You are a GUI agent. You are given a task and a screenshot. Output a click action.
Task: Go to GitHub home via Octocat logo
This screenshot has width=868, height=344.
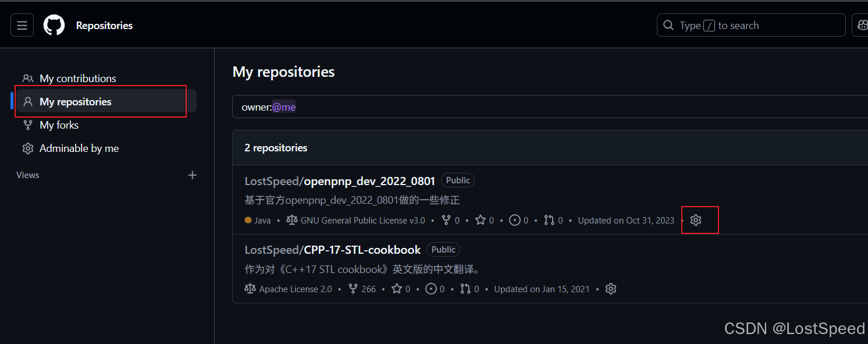54,26
